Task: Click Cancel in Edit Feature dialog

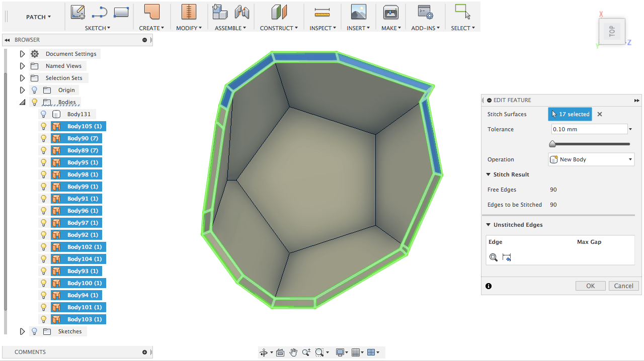Action: point(624,286)
